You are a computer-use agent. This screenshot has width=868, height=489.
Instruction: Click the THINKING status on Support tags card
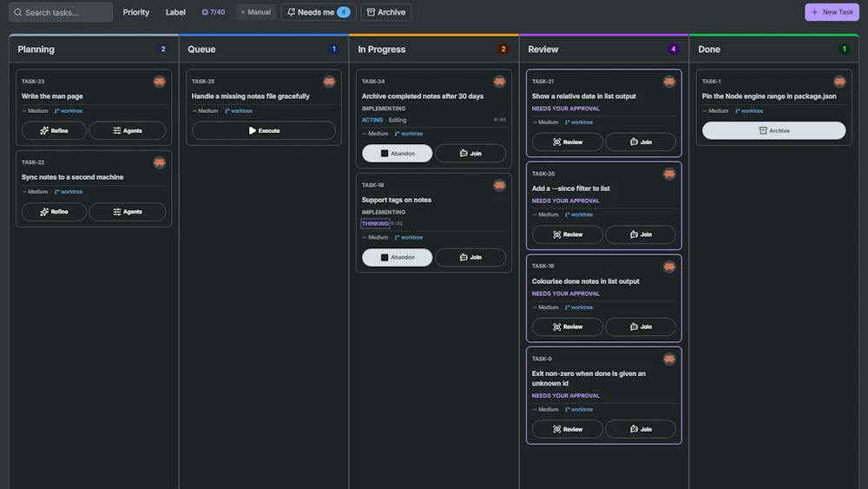(x=375, y=224)
